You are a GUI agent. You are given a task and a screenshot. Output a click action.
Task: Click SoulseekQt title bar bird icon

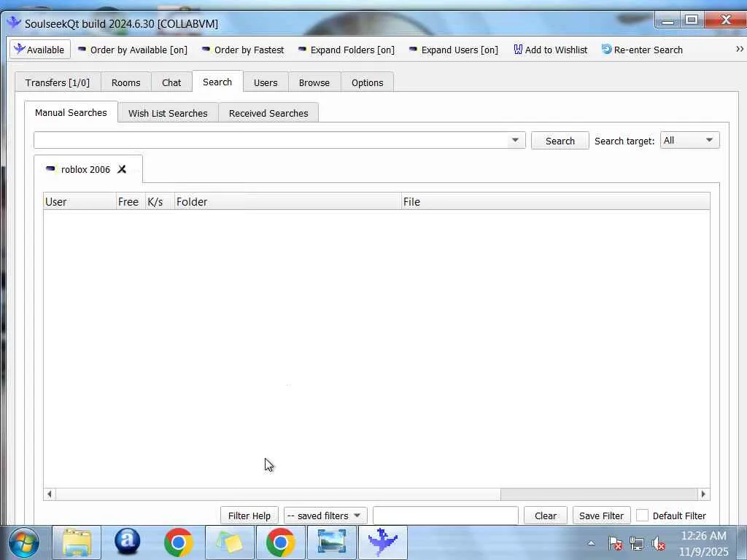(x=14, y=23)
